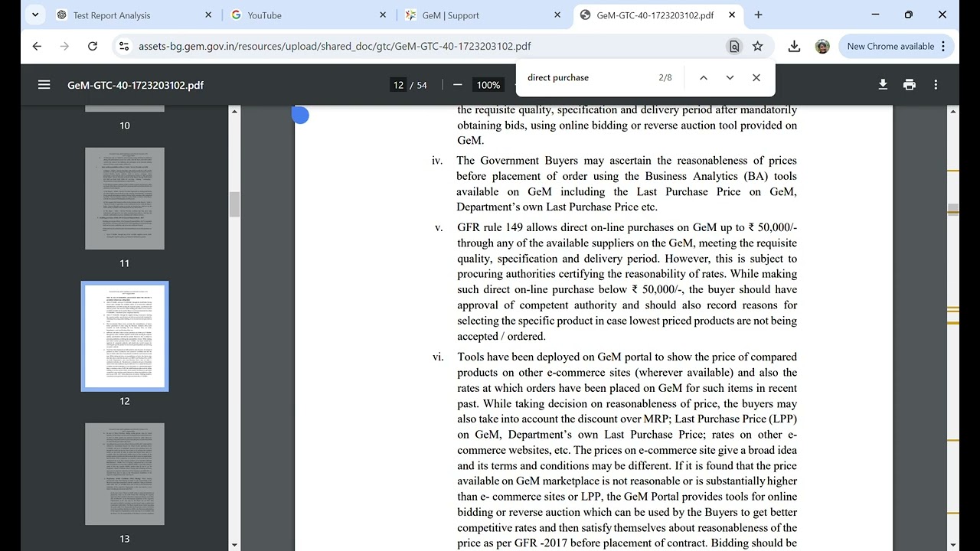
Task: Open the Google Lens search icon
Action: pyautogui.click(x=734, y=46)
